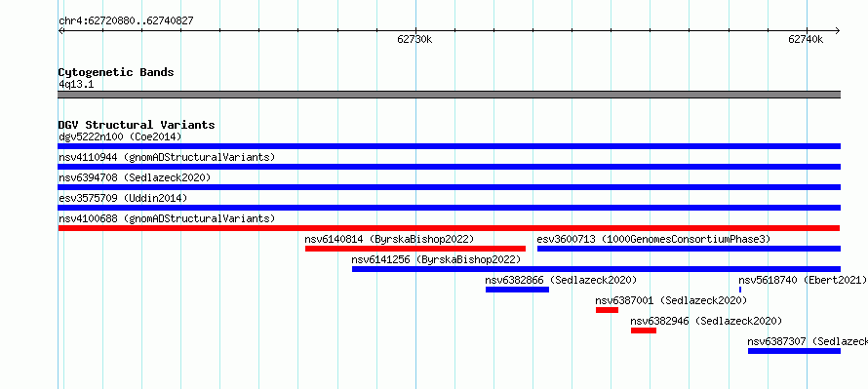Select the 4q13.1 band label
The width and height of the screenshot is (868, 389).
(76, 84)
